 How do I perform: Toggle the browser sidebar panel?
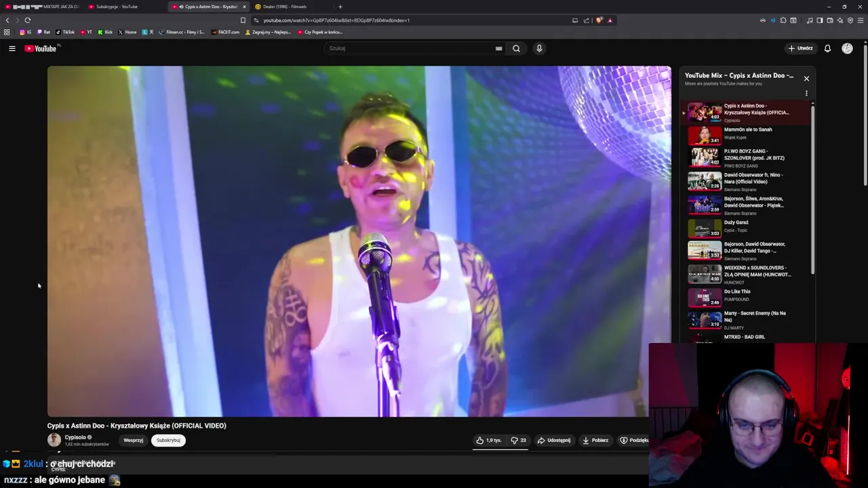819,20
